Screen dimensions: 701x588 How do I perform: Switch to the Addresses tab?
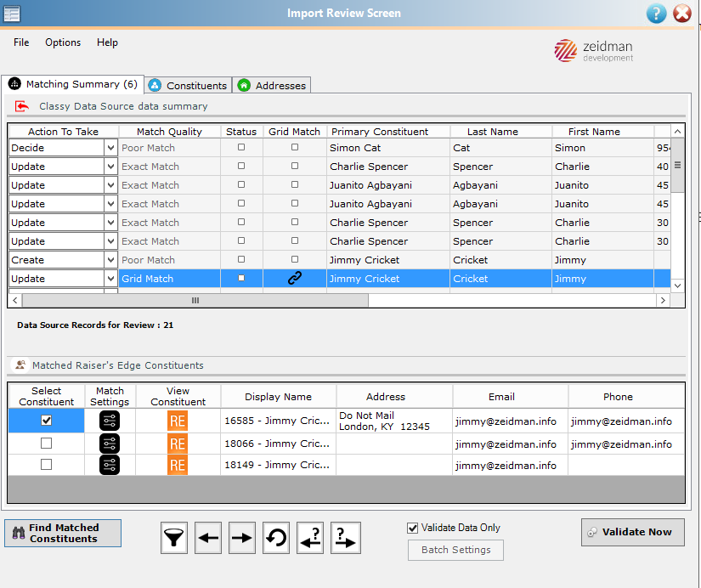point(271,86)
